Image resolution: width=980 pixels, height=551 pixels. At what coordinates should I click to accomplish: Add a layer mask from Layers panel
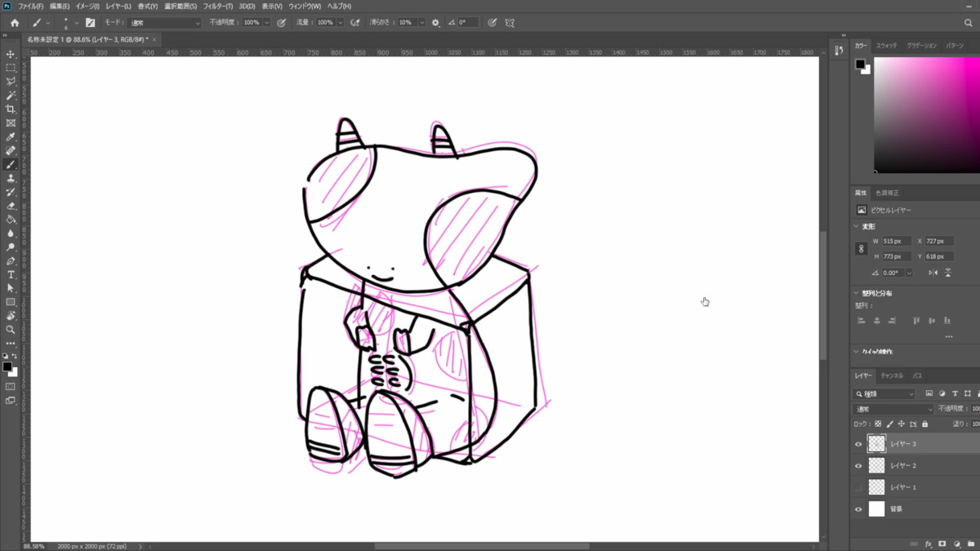pos(942,544)
